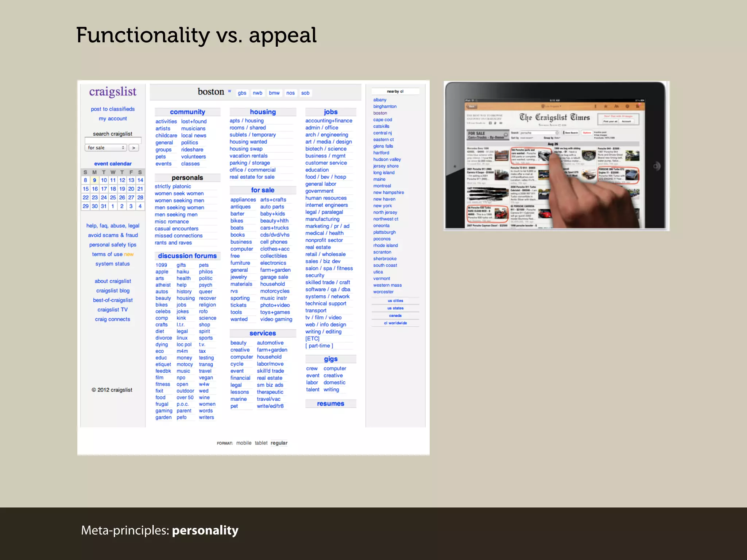Open 'strictly platonic' personals link
Screen dimensions: 747x560
click(x=173, y=186)
